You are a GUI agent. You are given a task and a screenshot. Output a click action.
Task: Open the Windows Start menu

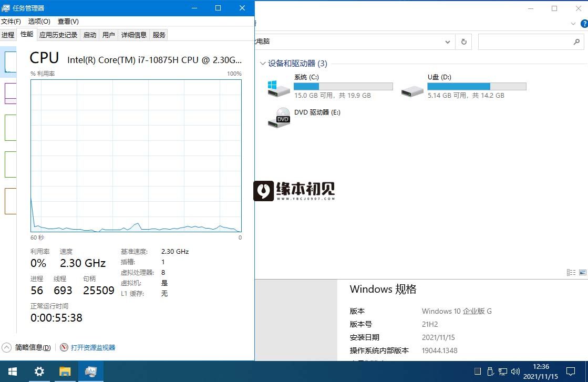13,371
